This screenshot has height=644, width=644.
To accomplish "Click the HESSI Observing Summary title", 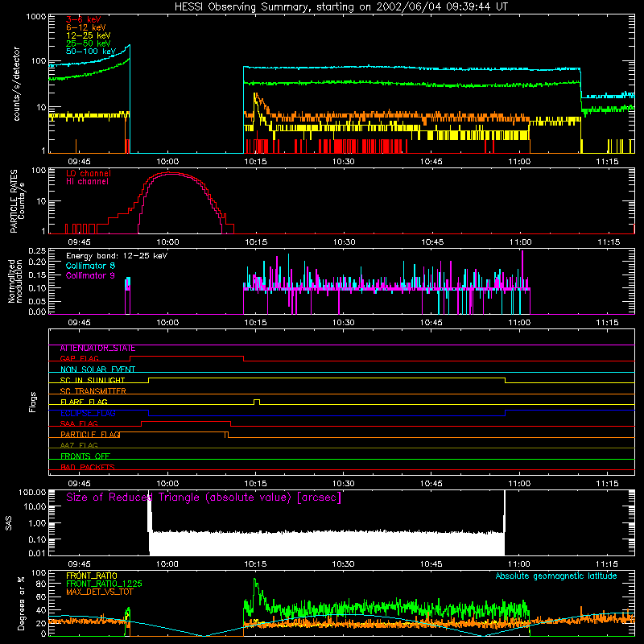I will [x=341, y=6].
